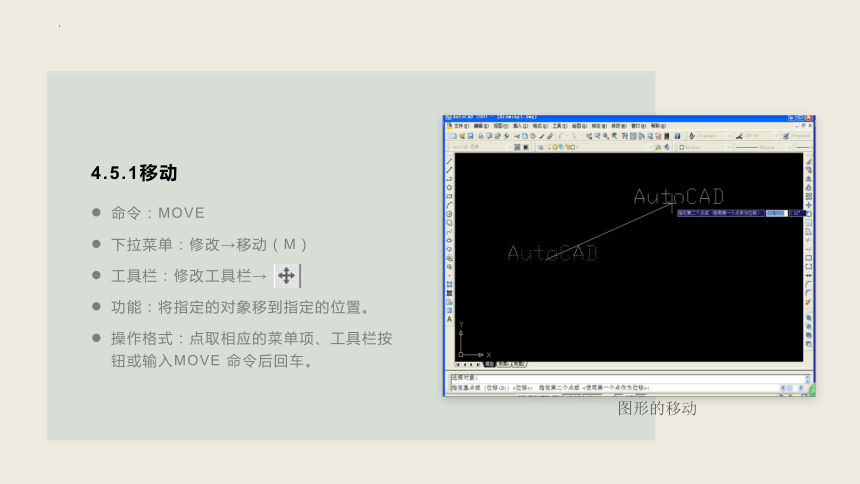Click the Array tool in modify toolbar

point(808,196)
